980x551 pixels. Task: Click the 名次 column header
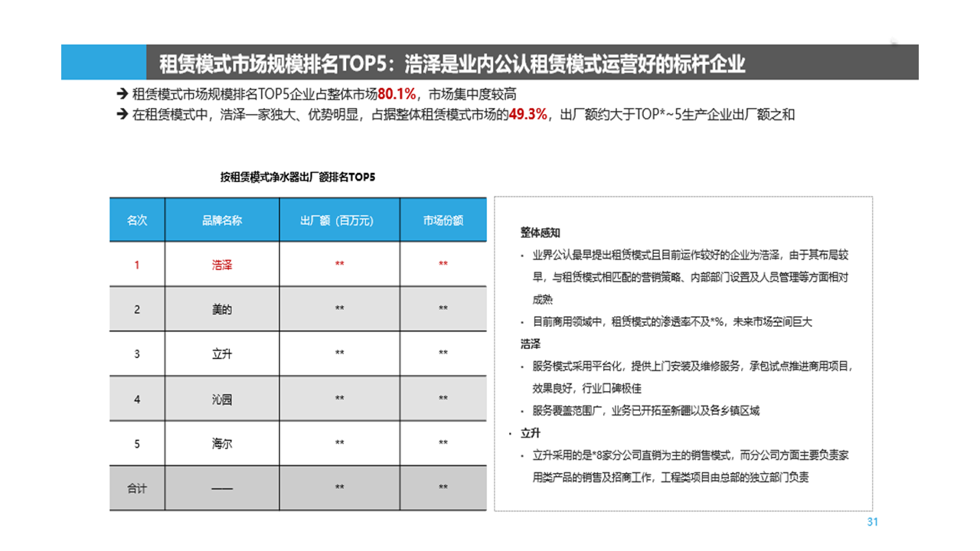137,220
